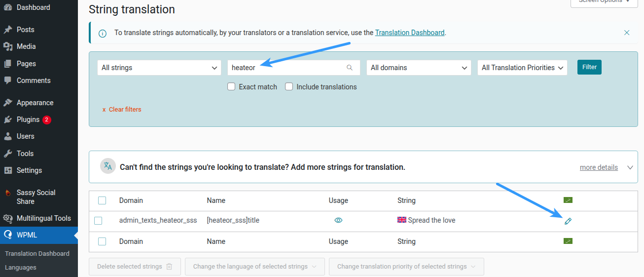
Task: Click the translation icon beside Can't find strings
Action: pos(108,166)
